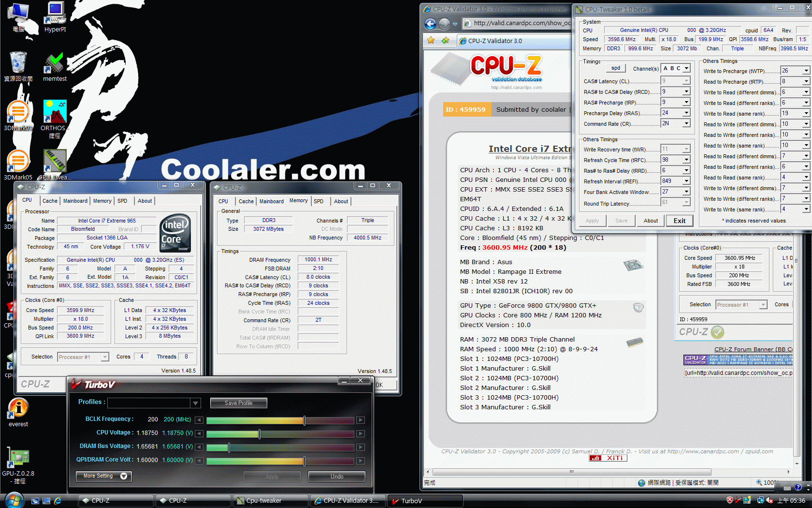Switch to CPU tab in right CPU-Z
812x508 pixels.
point(223,201)
